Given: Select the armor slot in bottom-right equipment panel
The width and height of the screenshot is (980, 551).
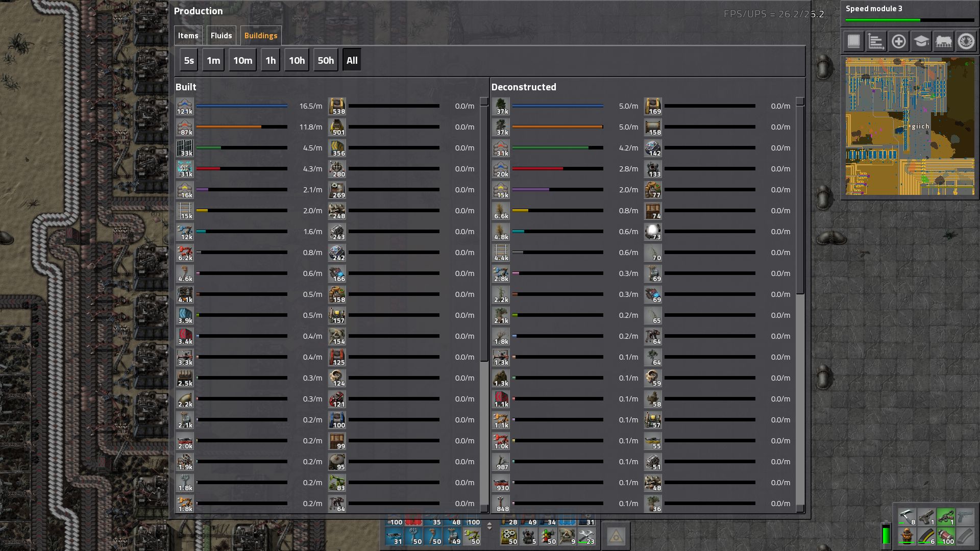Looking at the screenshot, I should (906, 536).
